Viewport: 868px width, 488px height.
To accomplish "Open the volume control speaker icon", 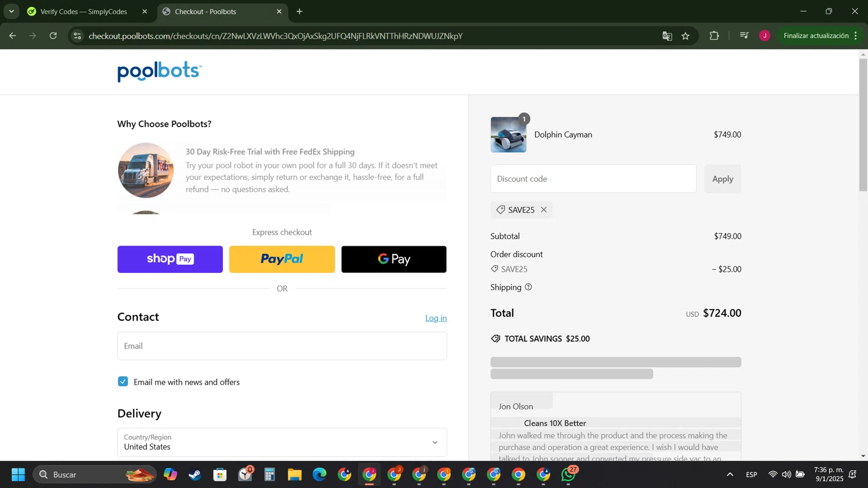I will pyautogui.click(x=786, y=475).
